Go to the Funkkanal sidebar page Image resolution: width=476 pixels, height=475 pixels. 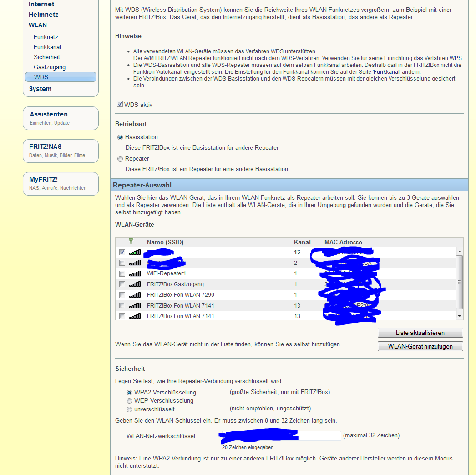(x=47, y=47)
